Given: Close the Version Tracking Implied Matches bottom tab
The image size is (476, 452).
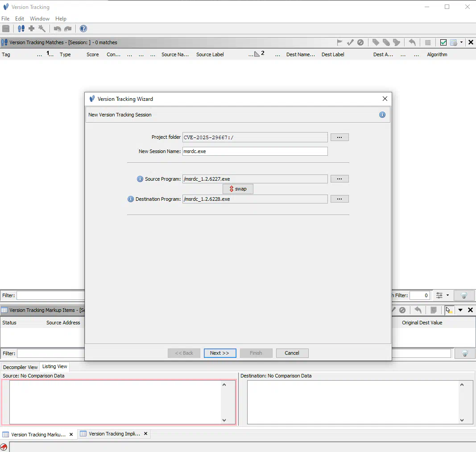Looking at the screenshot, I should click(146, 434).
